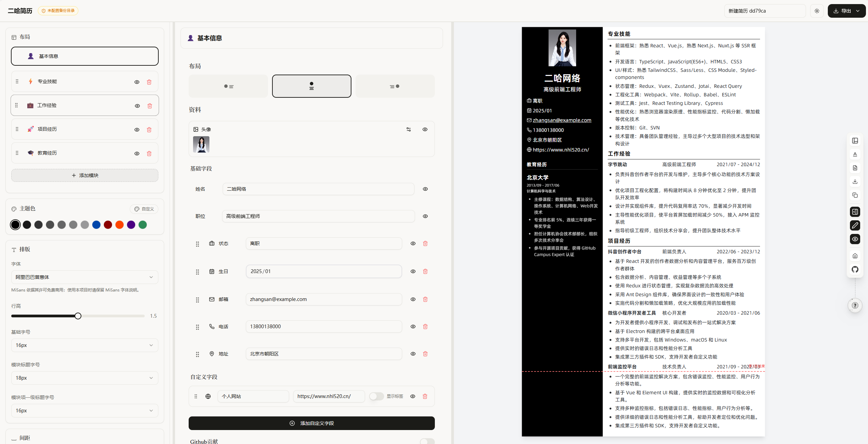
Task: Toggle 邮箱 field visibility
Action: coord(413,299)
